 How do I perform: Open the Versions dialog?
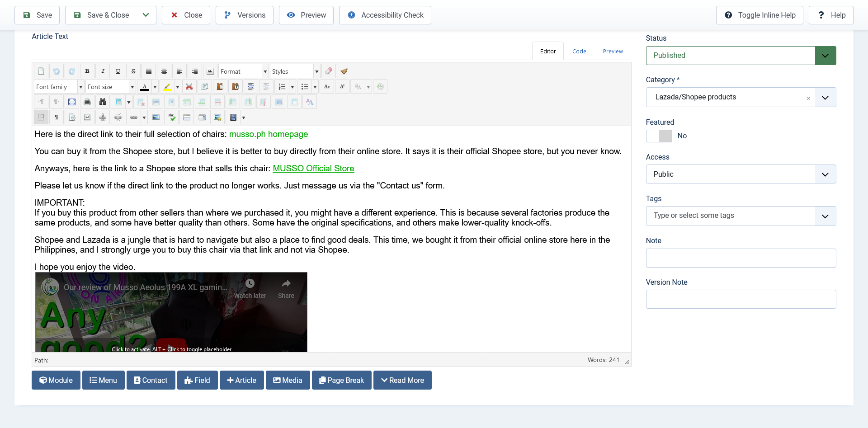245,15
